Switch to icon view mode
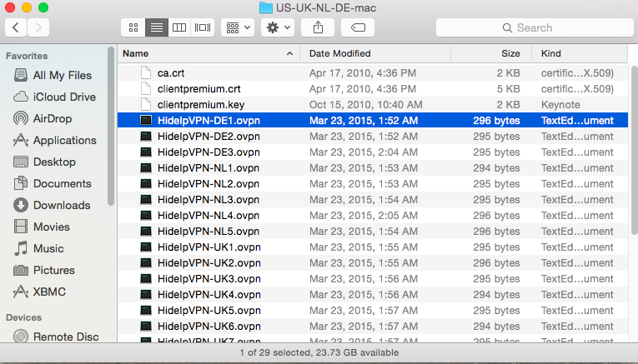638x364 pixels. tap(132, 27)
